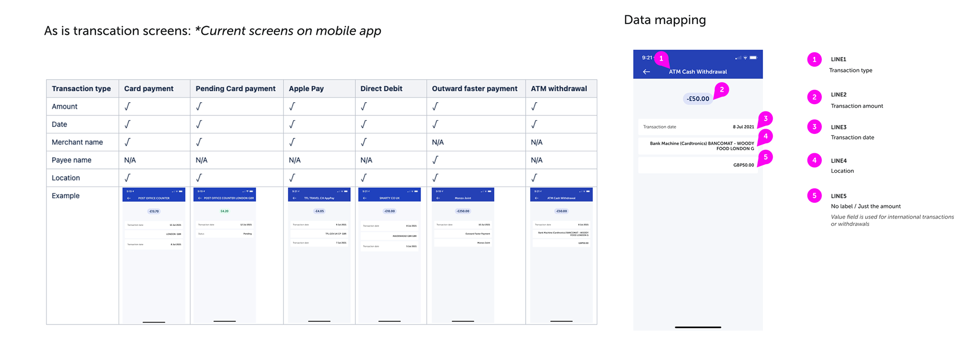980x349 pixels.
Task: Click legend circle 3 next to LINE3
Action: [x=814, y=127]
